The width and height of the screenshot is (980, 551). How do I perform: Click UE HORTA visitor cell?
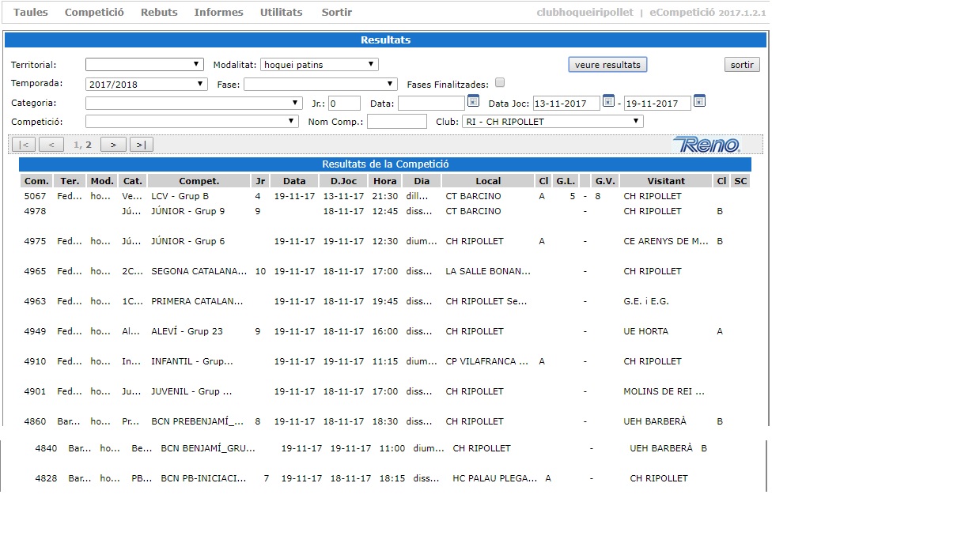pos(645,331)
